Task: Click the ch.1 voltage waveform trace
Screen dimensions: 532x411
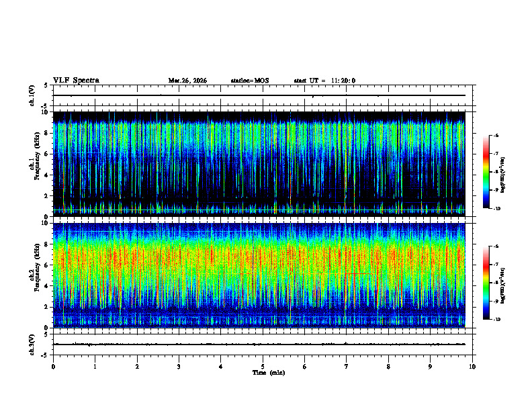Action: pyautogui.click(x=259, y=95)
